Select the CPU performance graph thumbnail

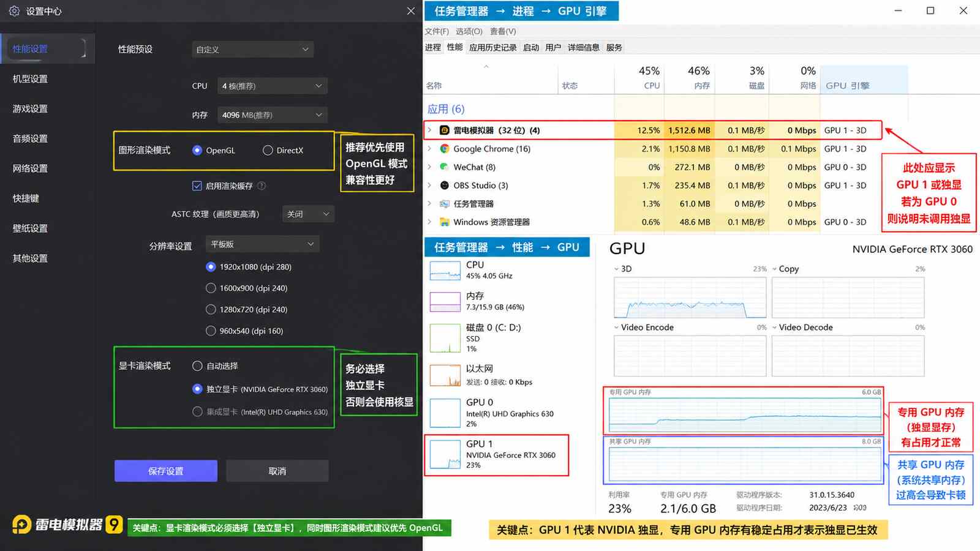pyautogui.click(x=445, y=271)
